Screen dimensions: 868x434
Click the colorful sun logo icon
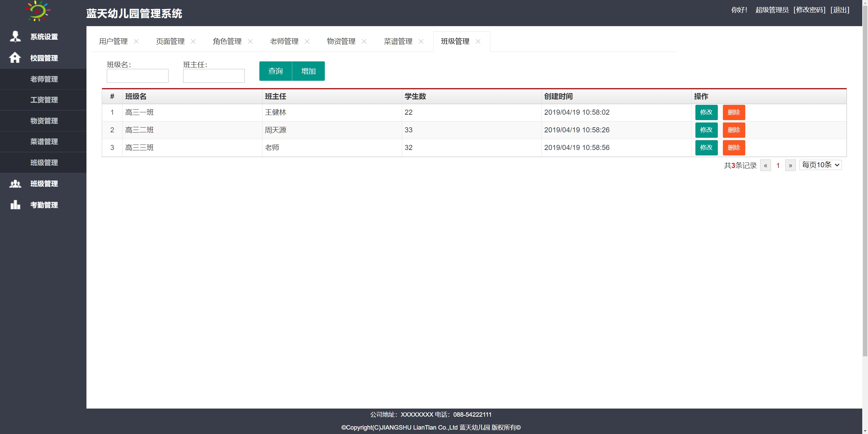[38, 11]
